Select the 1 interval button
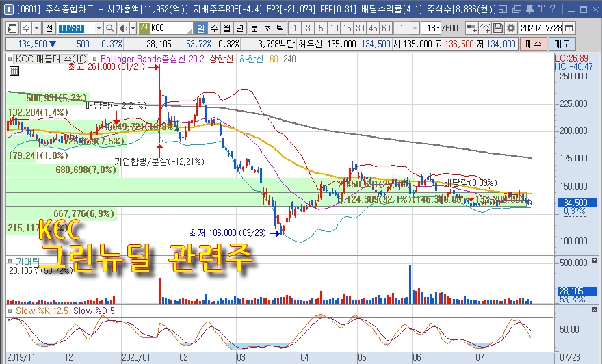The width and height of the screenshot is (602, 364). (x=295, y=28)
